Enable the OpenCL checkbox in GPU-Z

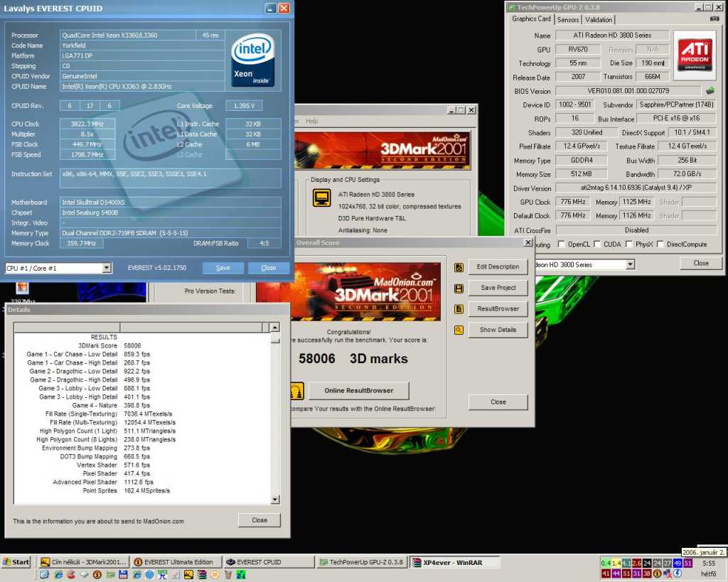[562, 244]
